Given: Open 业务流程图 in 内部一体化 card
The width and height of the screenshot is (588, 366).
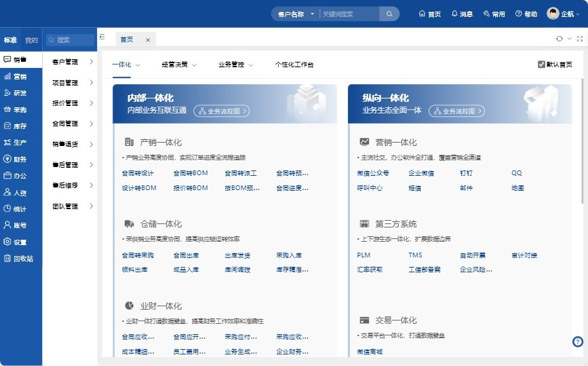Looking at the screenshot, I should (222, 111).
